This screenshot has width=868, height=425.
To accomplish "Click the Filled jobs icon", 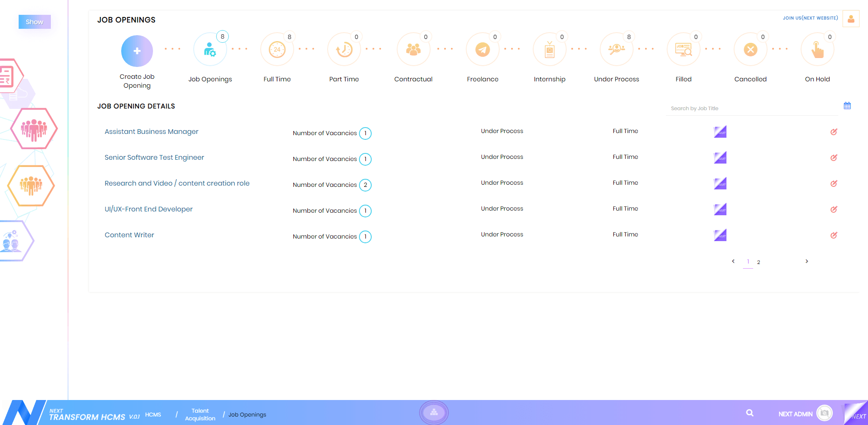I will click(x=683, y=50).
